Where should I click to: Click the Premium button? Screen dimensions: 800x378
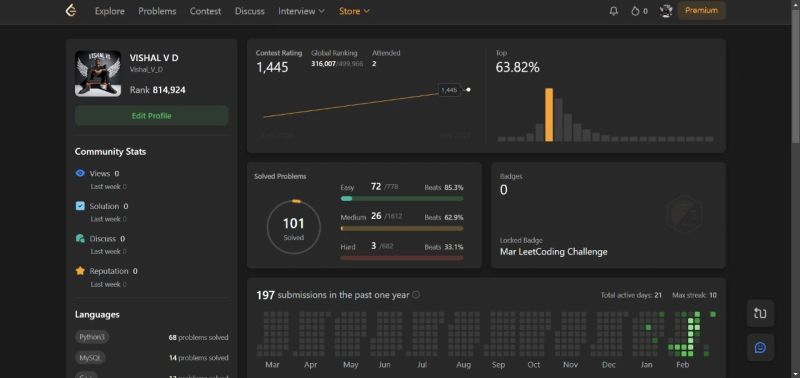702,10
